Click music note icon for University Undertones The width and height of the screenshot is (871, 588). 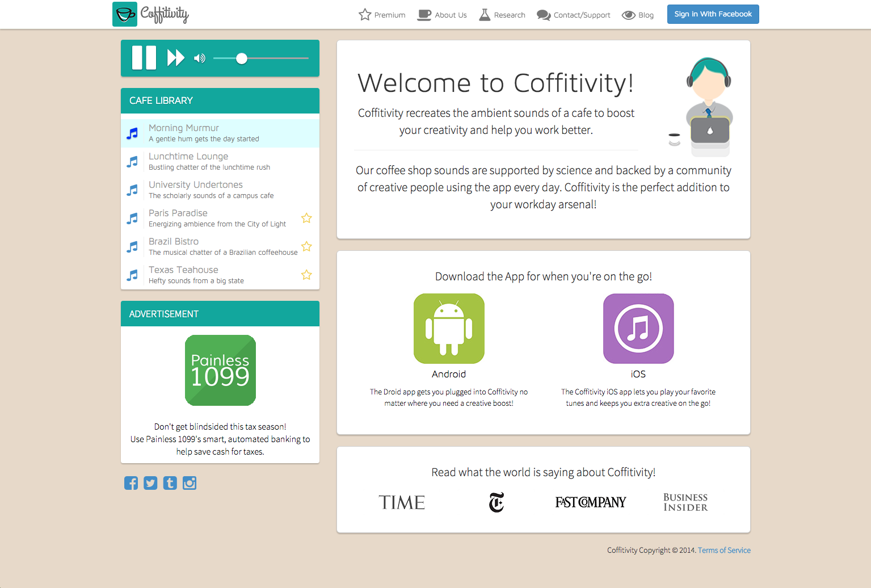132,190
